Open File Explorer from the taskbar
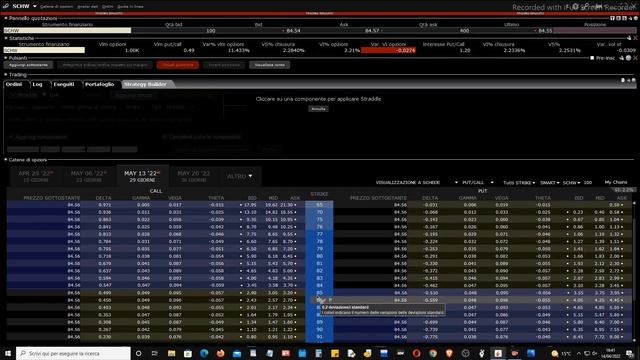 tap(171, 353)
